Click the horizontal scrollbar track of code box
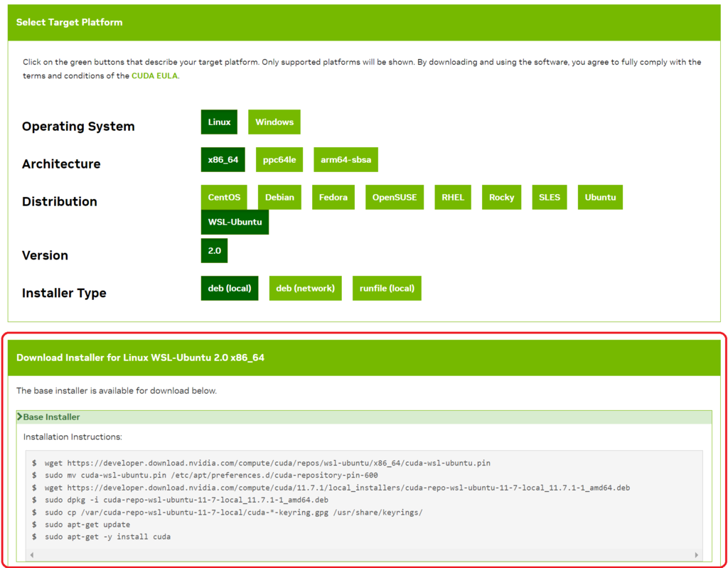This screenshot has height=568, width=728. pyautogui.click(x=364, y=554)
